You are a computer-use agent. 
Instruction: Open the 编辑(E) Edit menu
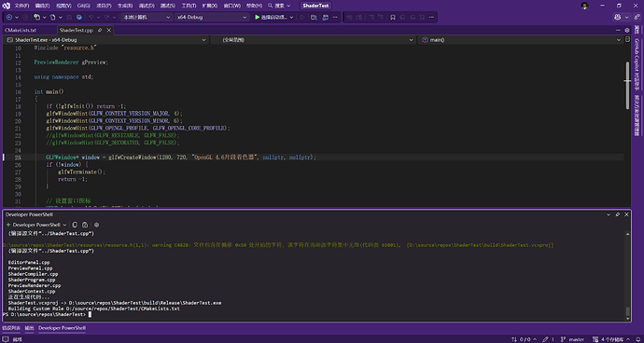[42, 6]
